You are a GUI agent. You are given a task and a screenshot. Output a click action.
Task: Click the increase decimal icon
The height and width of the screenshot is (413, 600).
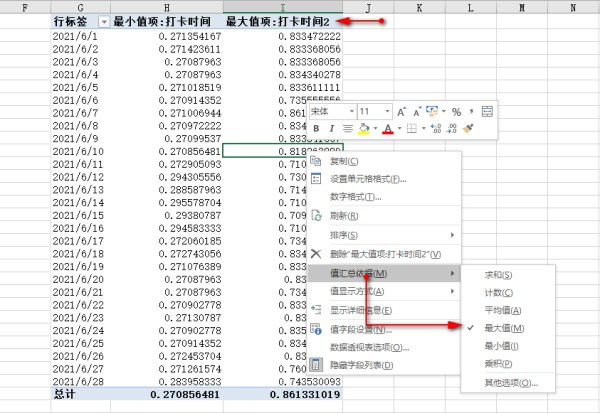tap(436, 129)
